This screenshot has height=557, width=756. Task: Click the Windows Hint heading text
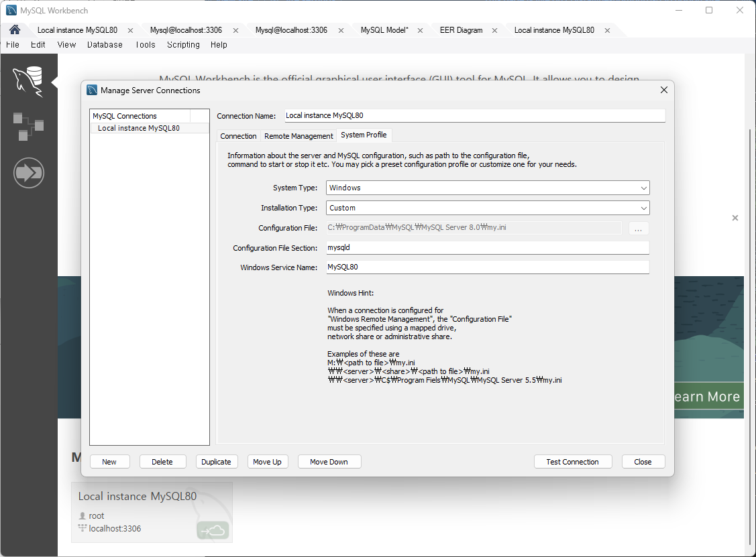pos(351,293)
